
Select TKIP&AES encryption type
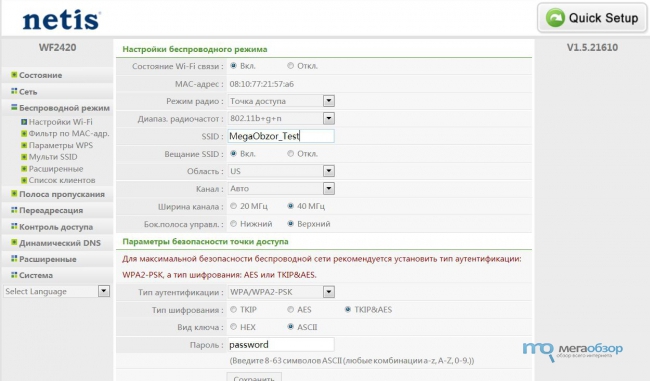(x=348, y=309)
